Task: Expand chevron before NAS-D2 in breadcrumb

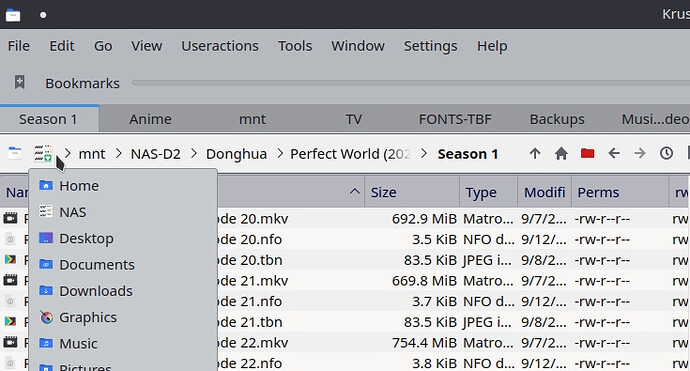Action: [119, 154]
